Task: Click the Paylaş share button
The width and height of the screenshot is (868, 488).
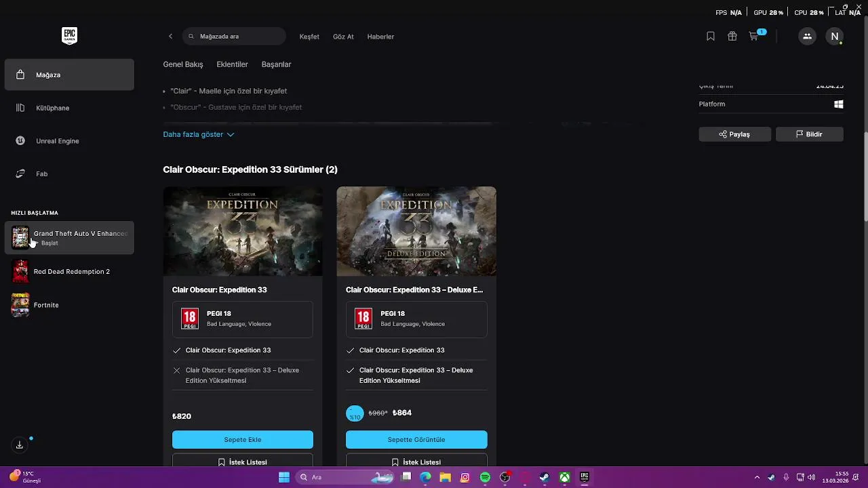Action: tap(734, 134)
